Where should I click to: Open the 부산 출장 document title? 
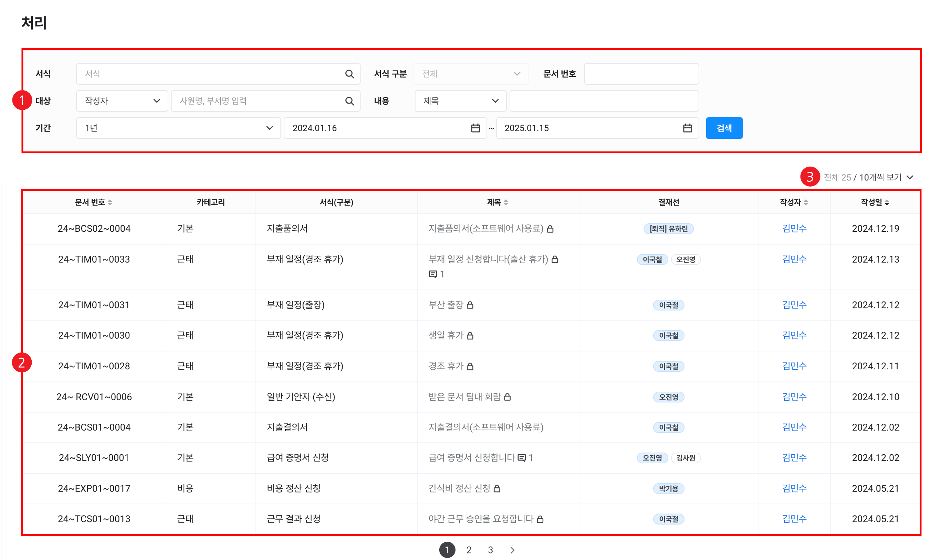(446, 305)
